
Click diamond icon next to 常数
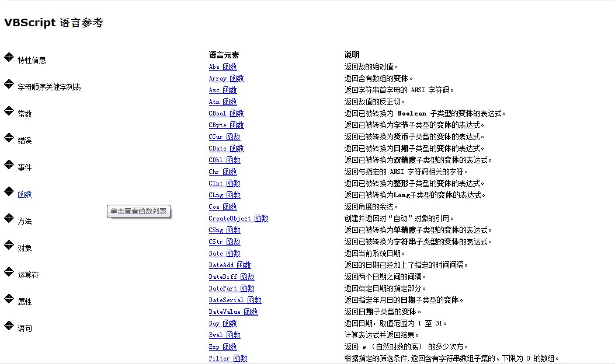9,111
